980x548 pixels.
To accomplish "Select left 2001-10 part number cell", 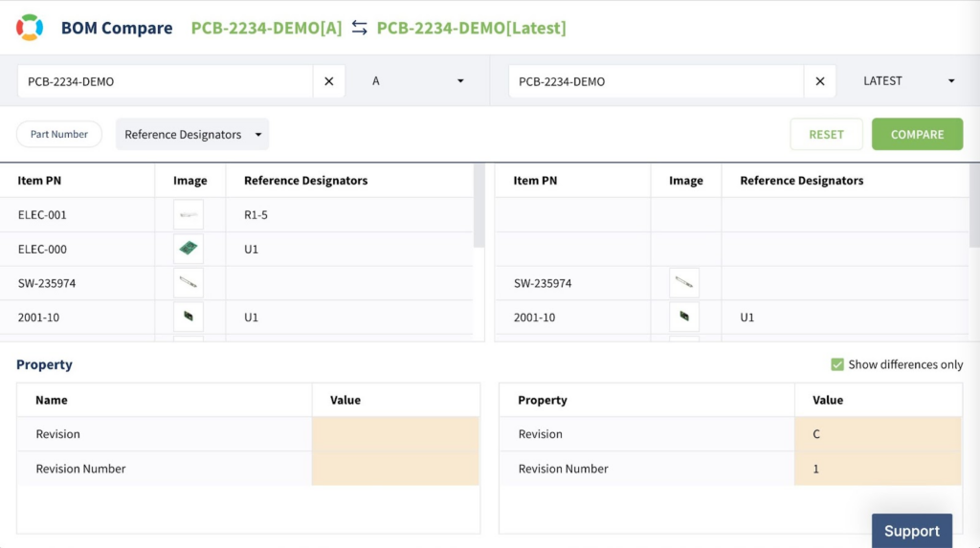I will 78,317.
